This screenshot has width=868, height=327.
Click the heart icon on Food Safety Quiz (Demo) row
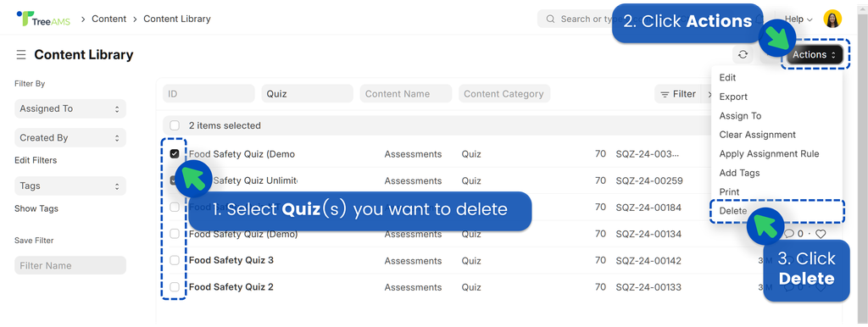point(821,234)
